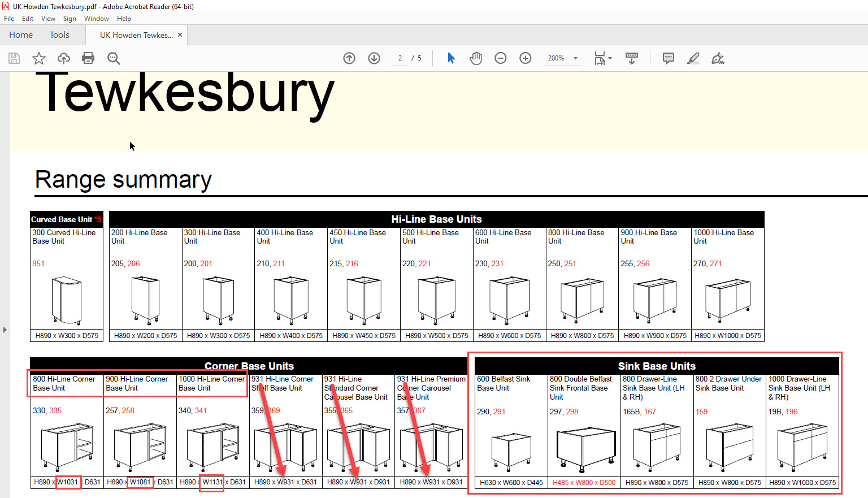This screenshot has height=498, width=868.
Task: Open the 200% zoom level dropdown
Action: pos(575,58)
